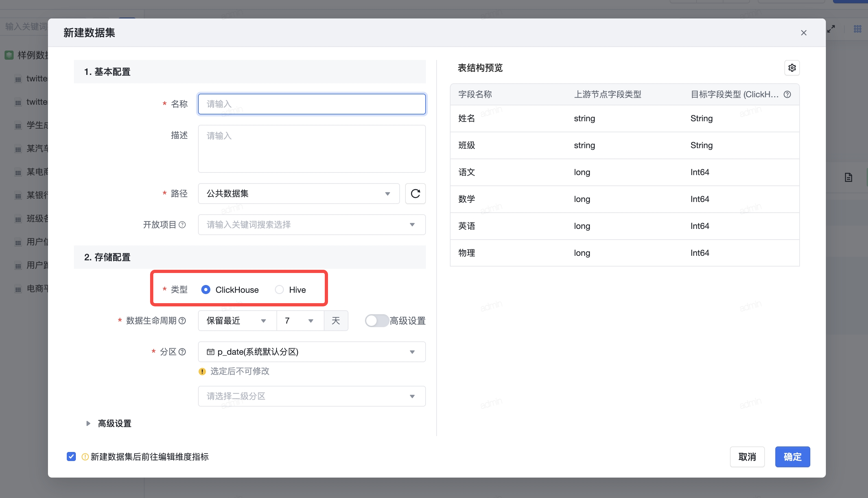Click help icon next to 分区 label
This screenshot has height=498, width=868.
pyautogui.click(x=182, y=351)
